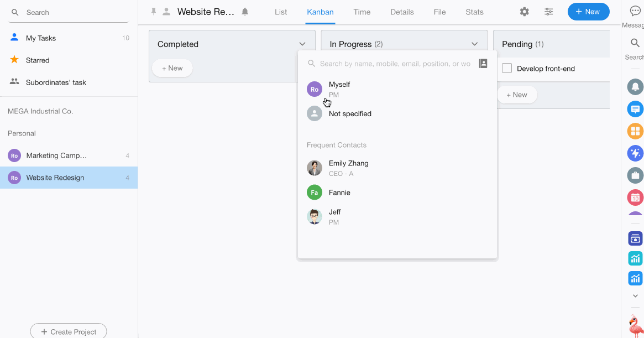The image size is (644, 338).
Task: Click the Create Project button
Action: tap(69, 331)
